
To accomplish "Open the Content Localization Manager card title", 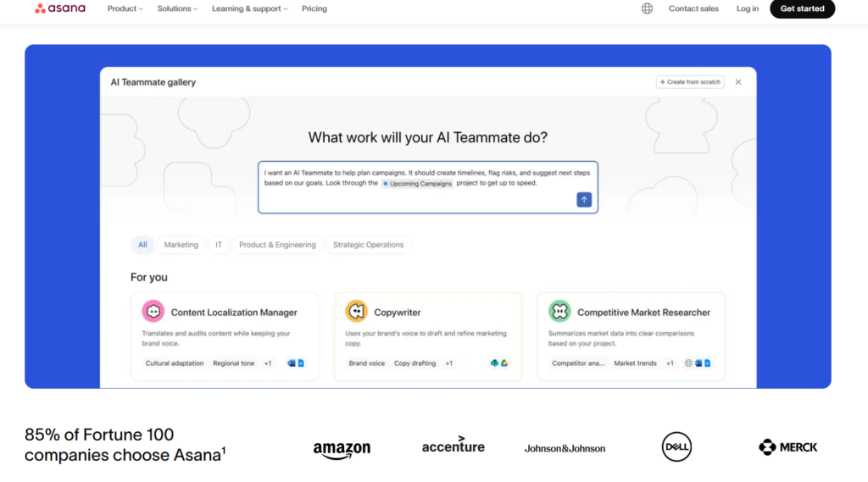I will (234, 312).
